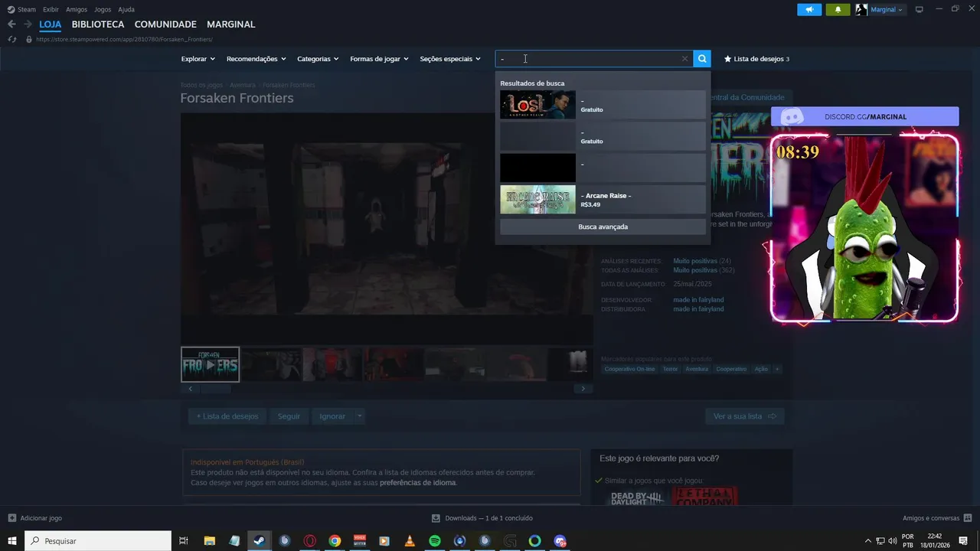The height and width of the screenshot is (551, 980).
Task: Open the dropdown arrow beside Ignorar
Action: pos(359,416)
